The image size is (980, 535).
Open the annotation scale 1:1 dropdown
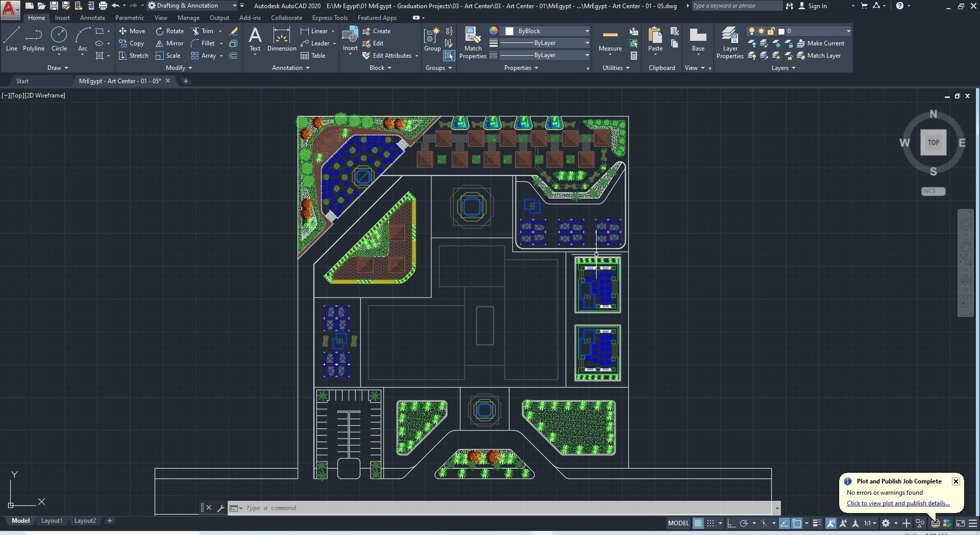coord(870,523)
